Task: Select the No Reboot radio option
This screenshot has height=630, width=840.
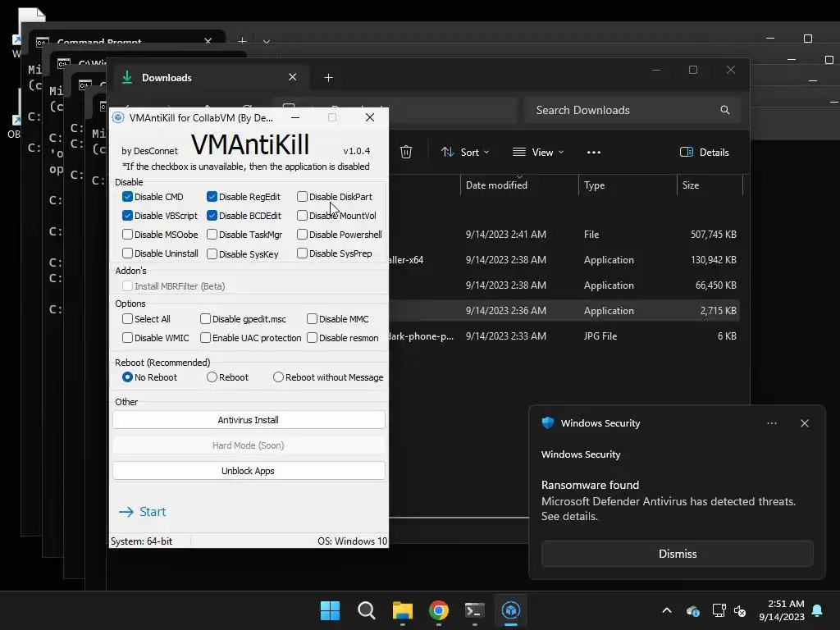Action: click(127, 377)
